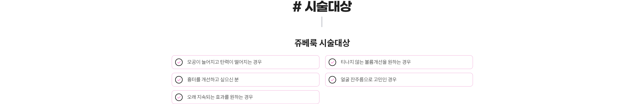644x104 pixels.
Task: Select the text 얼굴 잔주름으로 고민인 경우
Action: tap(369, 80)
